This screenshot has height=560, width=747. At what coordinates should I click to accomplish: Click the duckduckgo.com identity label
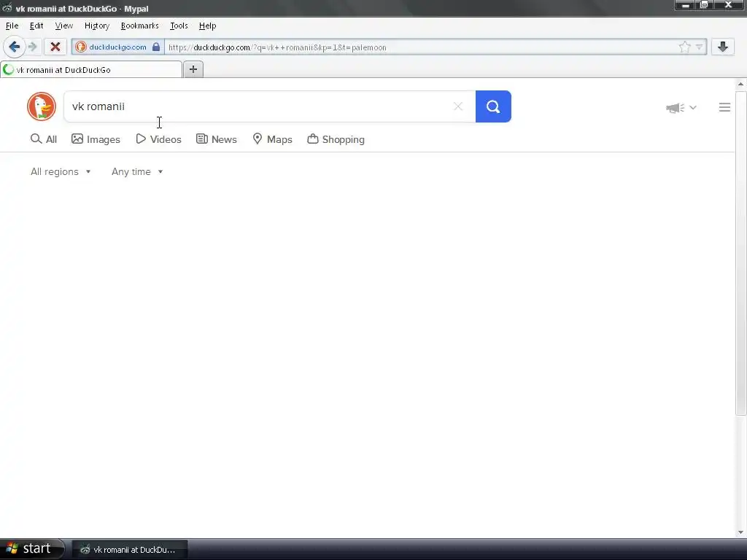(x=117, y=47)
